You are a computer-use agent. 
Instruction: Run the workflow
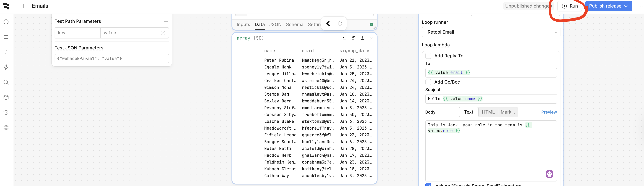[570, 6]
